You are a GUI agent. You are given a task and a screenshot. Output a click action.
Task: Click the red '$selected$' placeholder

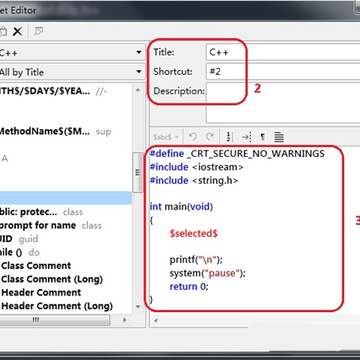coord(194,233)
